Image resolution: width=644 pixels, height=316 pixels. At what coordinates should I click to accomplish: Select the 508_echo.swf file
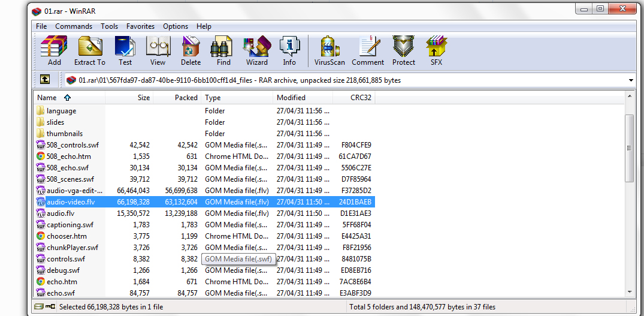click(68, 168)
